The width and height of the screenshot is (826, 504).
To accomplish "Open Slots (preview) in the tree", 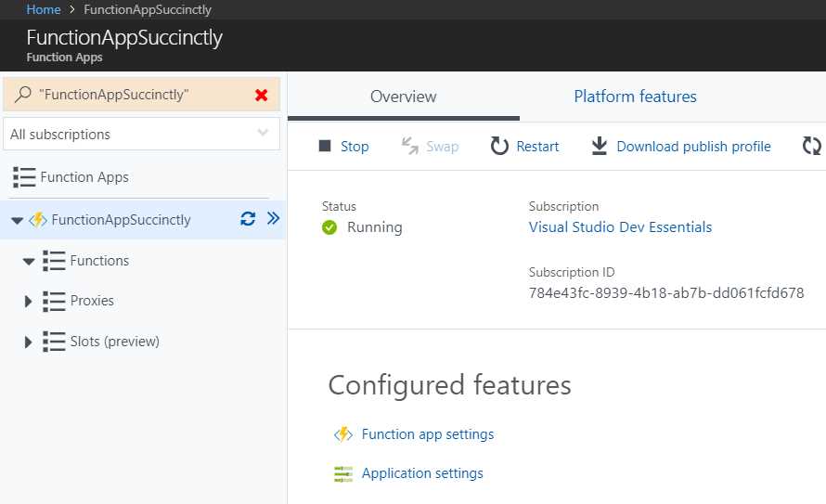I will click(x=115, y=342).
